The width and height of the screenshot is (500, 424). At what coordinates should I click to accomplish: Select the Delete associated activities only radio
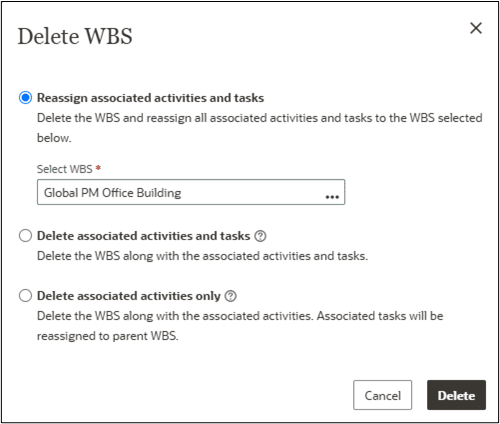25,296
